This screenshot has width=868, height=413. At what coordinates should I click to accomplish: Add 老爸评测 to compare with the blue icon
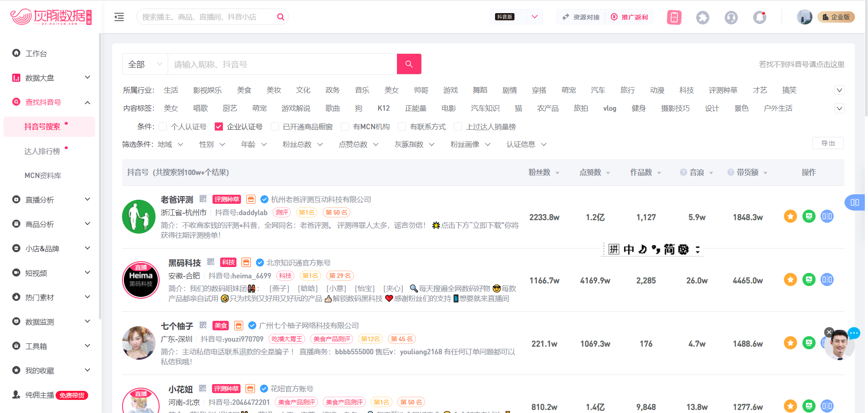tap(827, 216)
